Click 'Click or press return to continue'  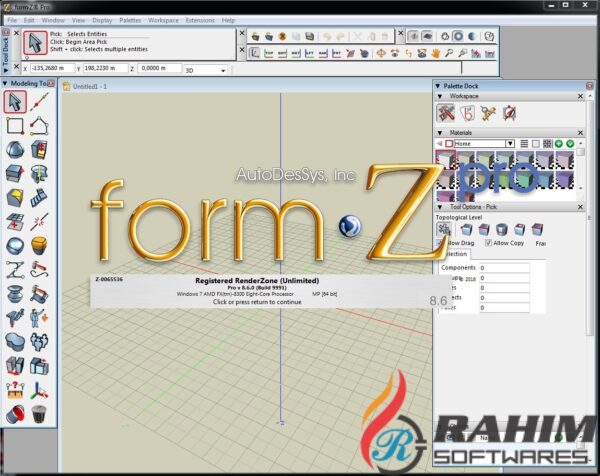(257, 302)
